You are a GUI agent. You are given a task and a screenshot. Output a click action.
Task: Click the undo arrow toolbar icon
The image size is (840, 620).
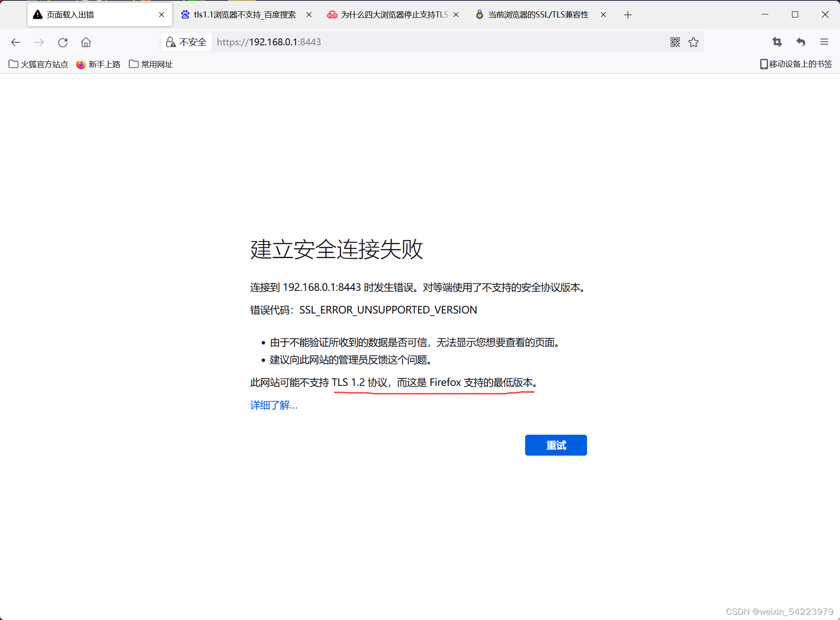(800, 42)
